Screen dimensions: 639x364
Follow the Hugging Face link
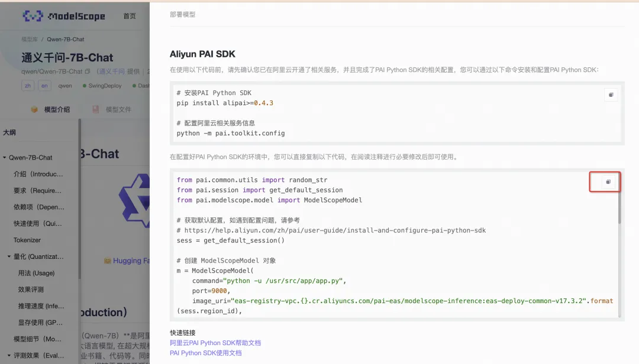[x=131, y=261]
